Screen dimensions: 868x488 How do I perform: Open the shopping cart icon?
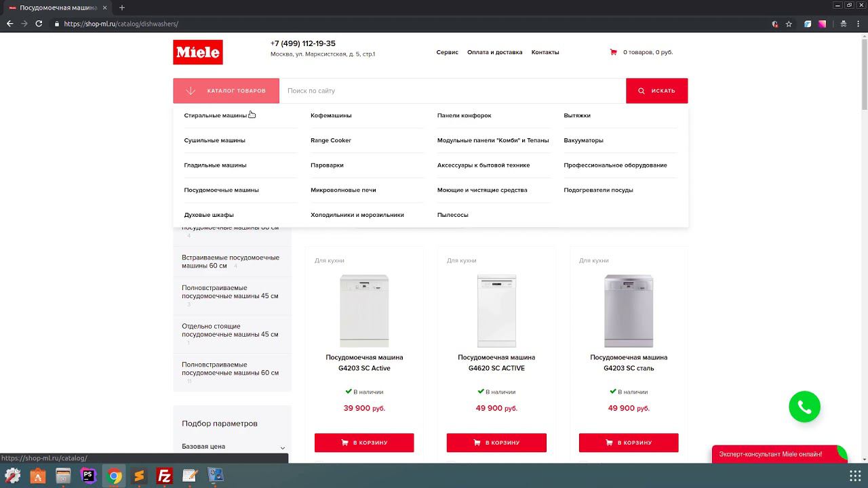tap(614, 52)
